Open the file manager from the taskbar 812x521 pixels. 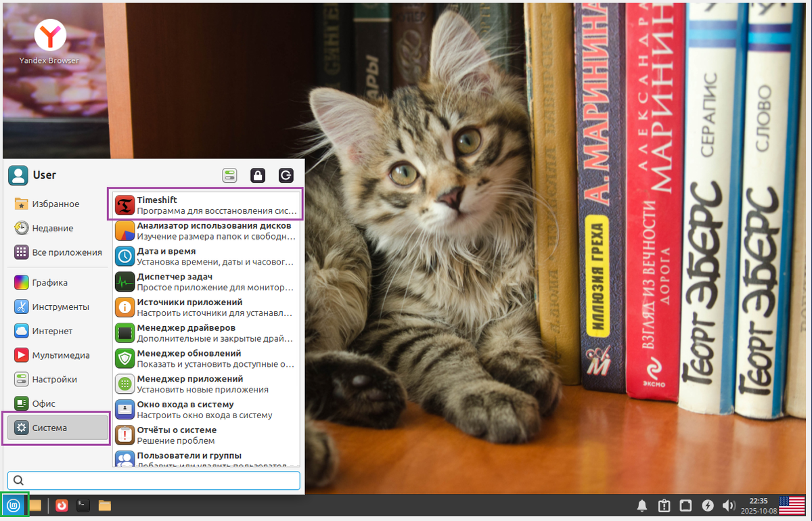point(104,505)
